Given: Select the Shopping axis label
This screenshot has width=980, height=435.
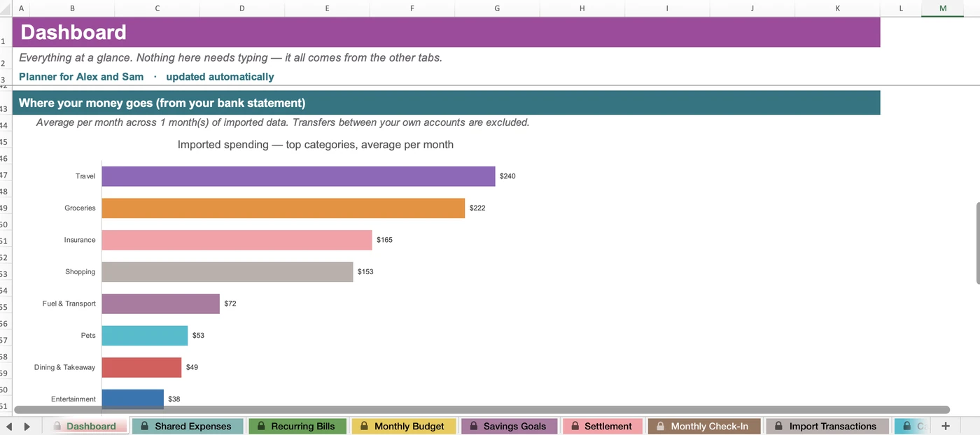Looking at the screenshot, I should (x=80, y=271).
